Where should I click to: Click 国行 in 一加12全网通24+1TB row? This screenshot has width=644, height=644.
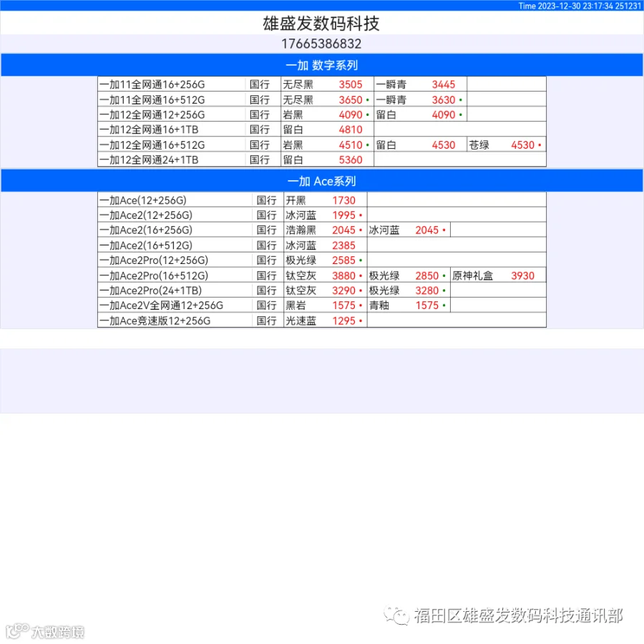tap(260, 160)
